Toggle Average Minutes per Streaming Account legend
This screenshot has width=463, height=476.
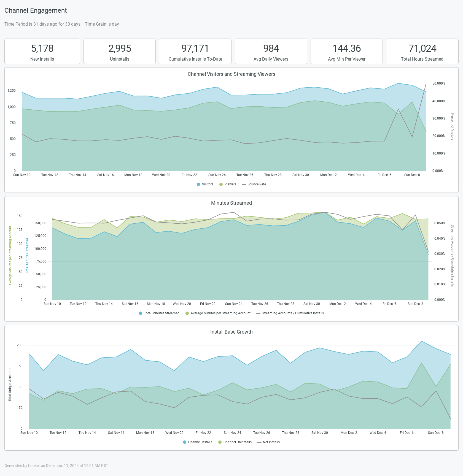(218, 313)
